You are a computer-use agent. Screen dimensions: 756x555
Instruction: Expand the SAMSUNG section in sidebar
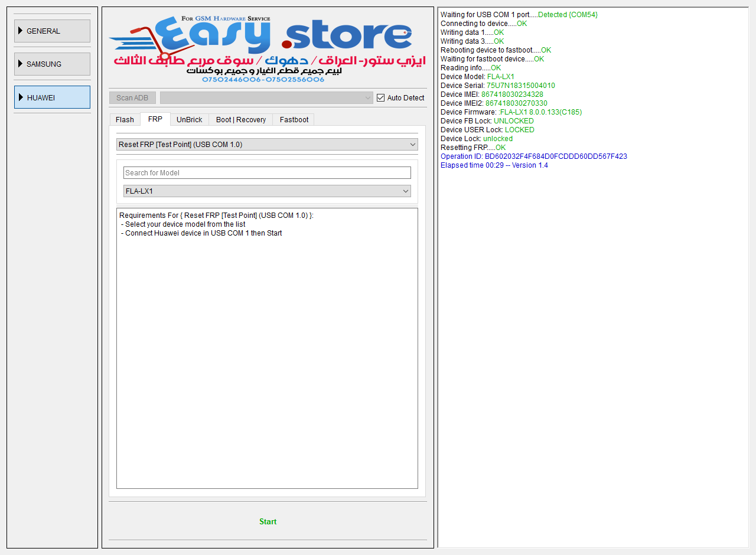(x=52, y=64)
